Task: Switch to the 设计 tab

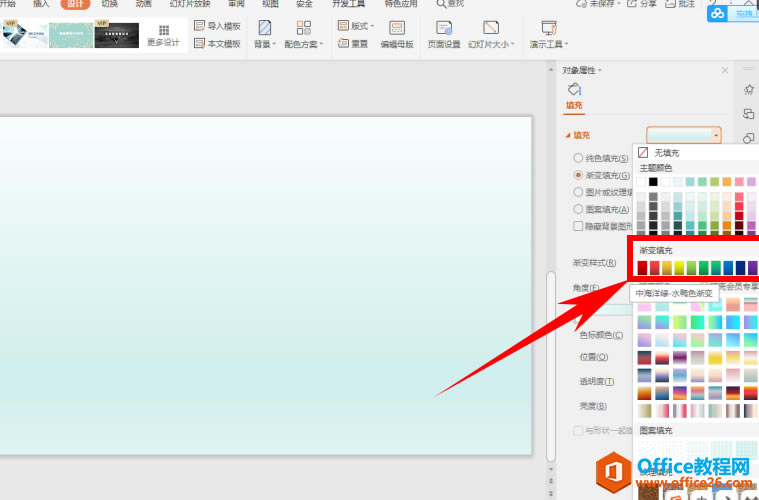Action: pyautogui.click(x=76, y=3)
